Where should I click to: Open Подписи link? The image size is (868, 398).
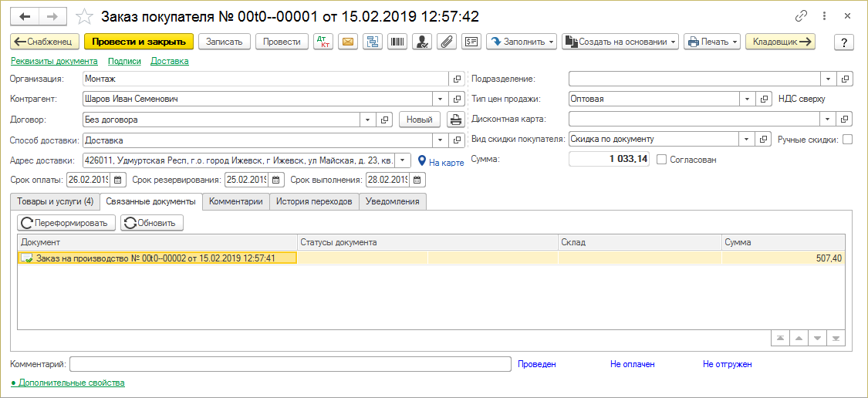[124, 62]
